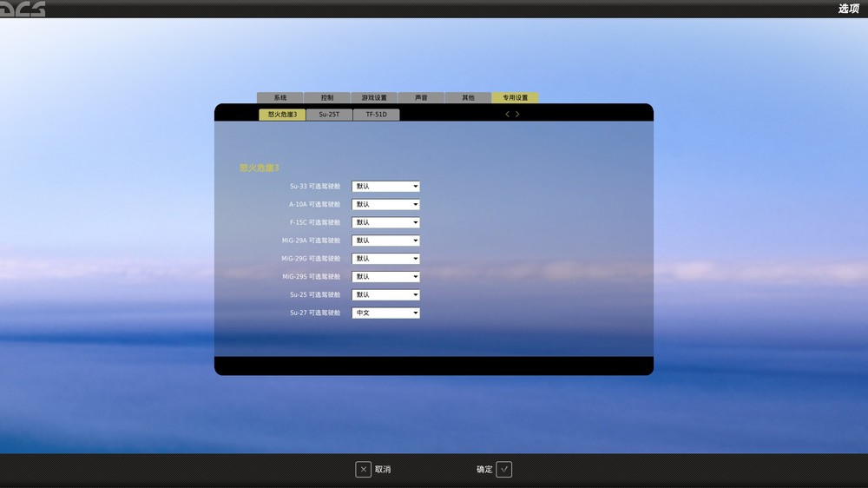
Task: Switch to the TF-51D sub-tab
Action: pyautogui.click(x=377, y=115)
